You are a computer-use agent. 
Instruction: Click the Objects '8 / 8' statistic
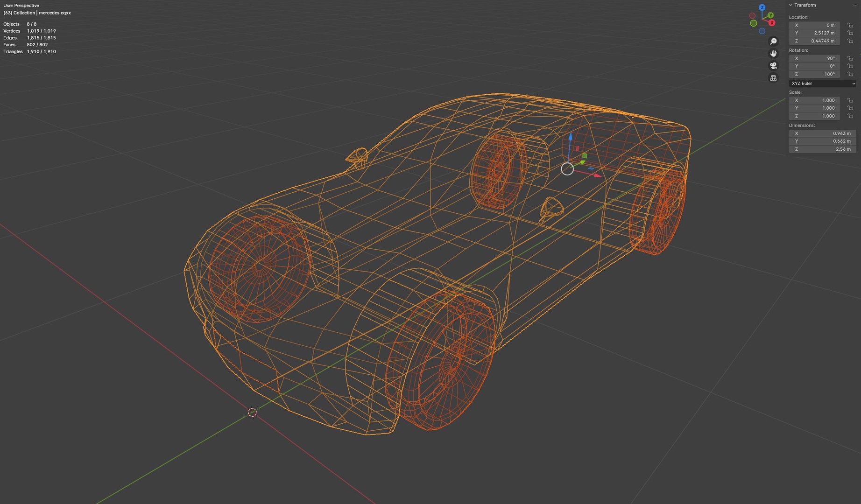pos(31,24)
